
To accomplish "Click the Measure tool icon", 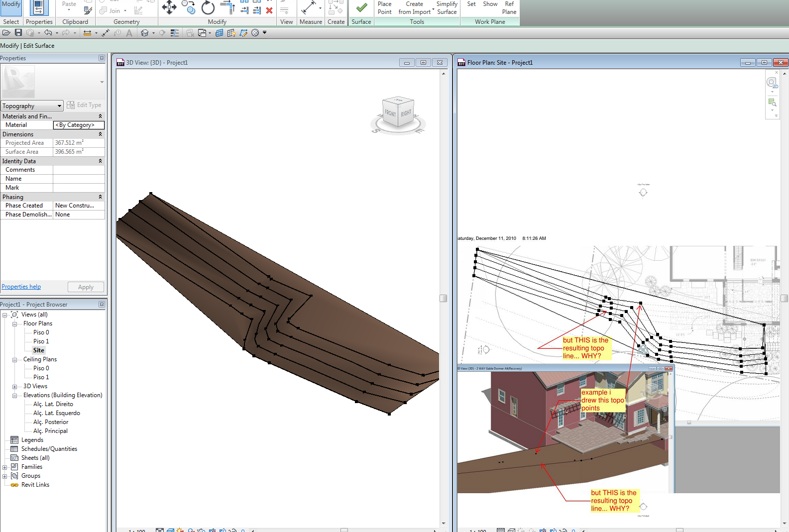I will click(309, 8).
